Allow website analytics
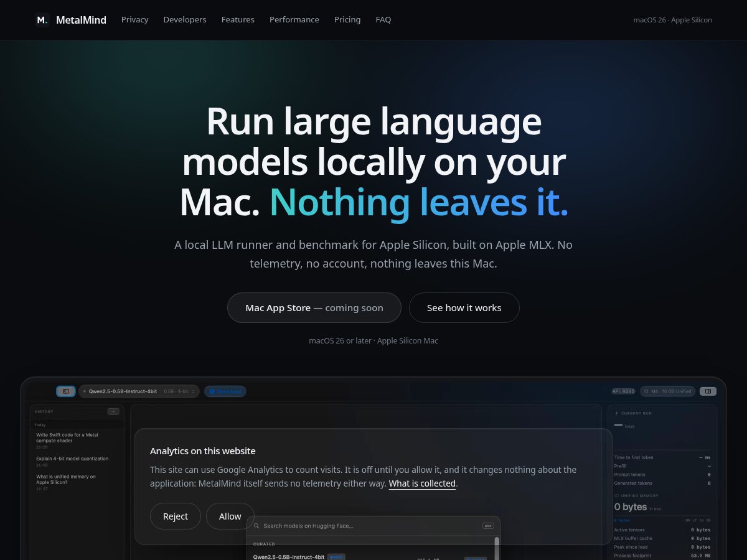 coord(230,516)
